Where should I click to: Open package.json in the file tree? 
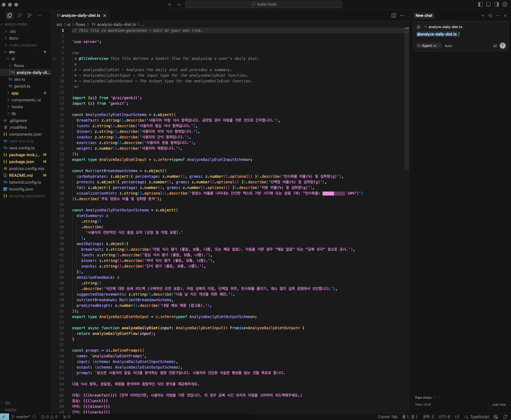pyautogui.click(x=26, y=162)
